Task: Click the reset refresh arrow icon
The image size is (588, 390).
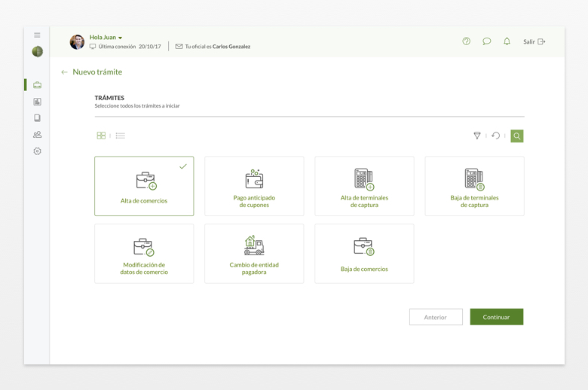Action: (495, 136)
